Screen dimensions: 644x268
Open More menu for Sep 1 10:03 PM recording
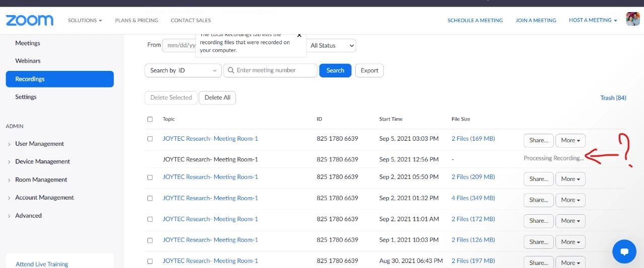(570, 242)
